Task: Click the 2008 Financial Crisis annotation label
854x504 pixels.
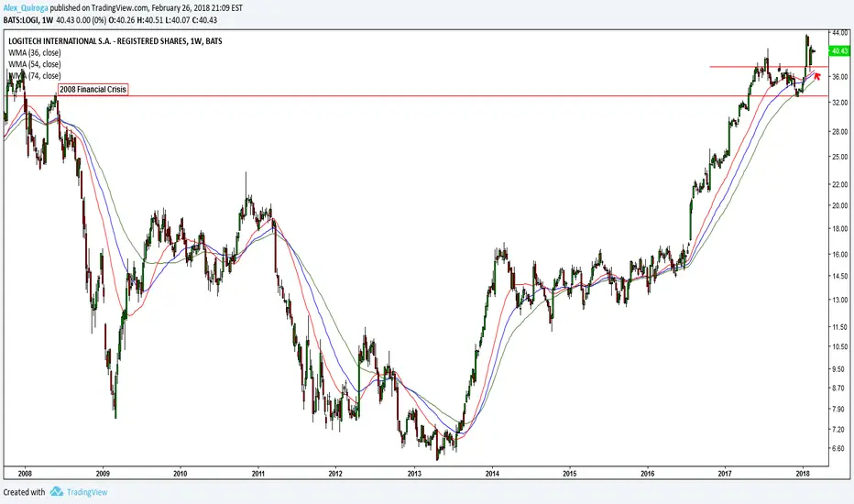Action: (93, 90)
